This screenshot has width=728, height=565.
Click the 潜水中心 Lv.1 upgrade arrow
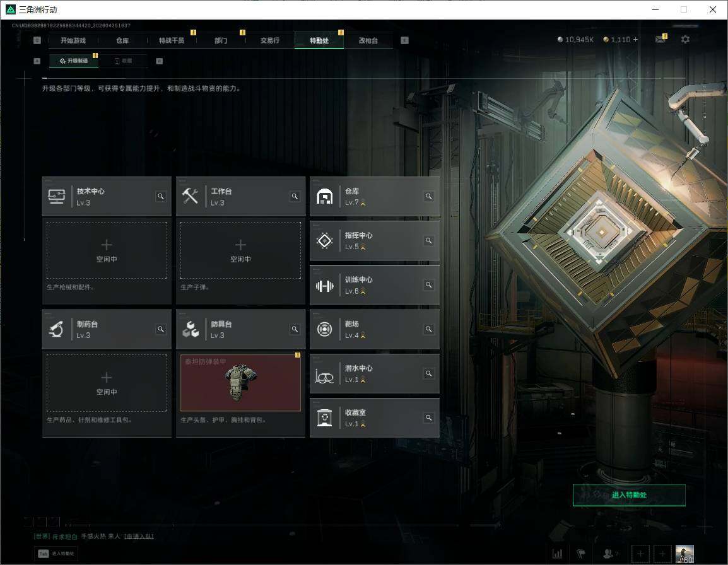point(363,380)
